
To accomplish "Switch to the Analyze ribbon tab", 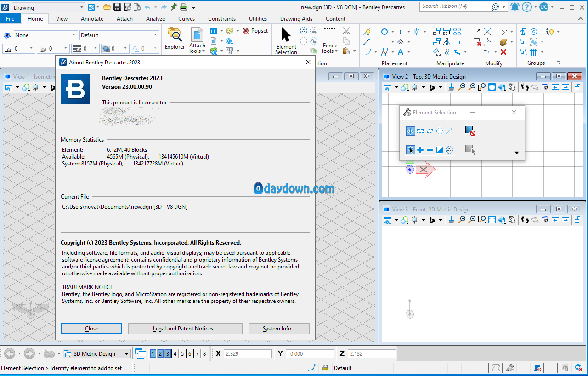I will pyautogui.click(x=155, y=19).
